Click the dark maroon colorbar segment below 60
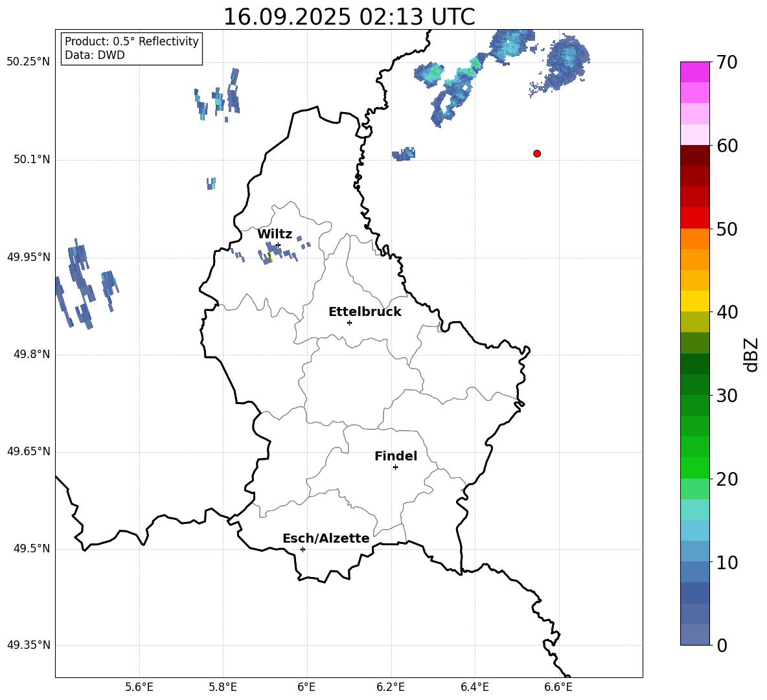This screenshot has width=767, height=700. (694, 155)
